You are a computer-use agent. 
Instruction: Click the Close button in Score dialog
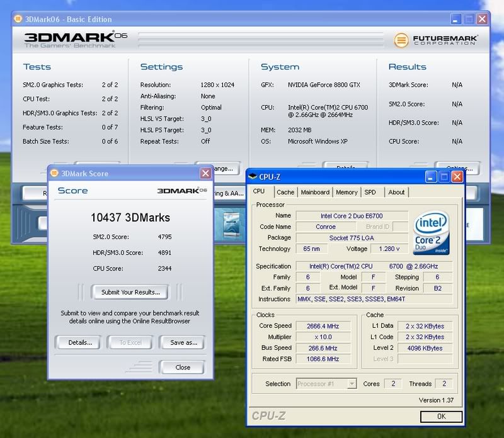coord(183,368)
